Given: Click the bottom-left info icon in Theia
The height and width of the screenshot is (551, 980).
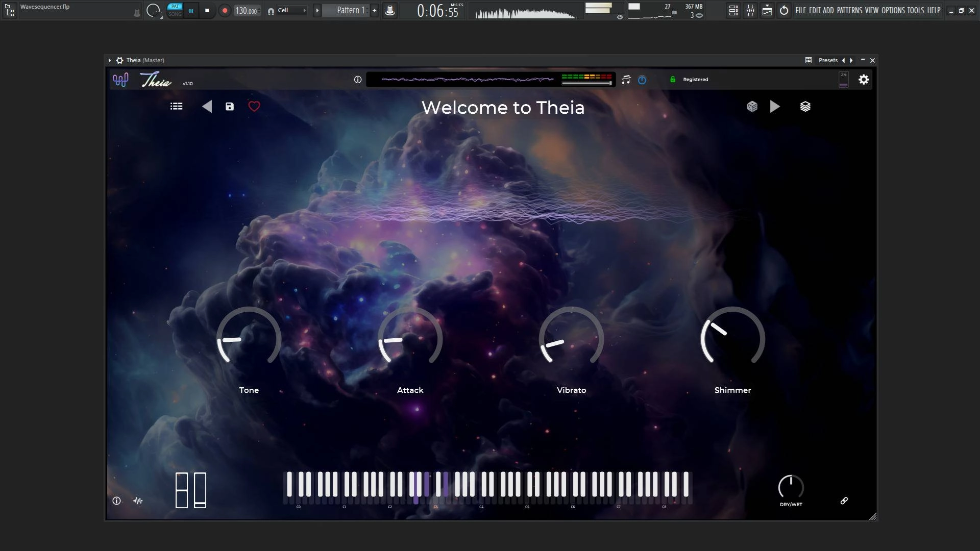Looking at the screenshot, I should [116, 501].
